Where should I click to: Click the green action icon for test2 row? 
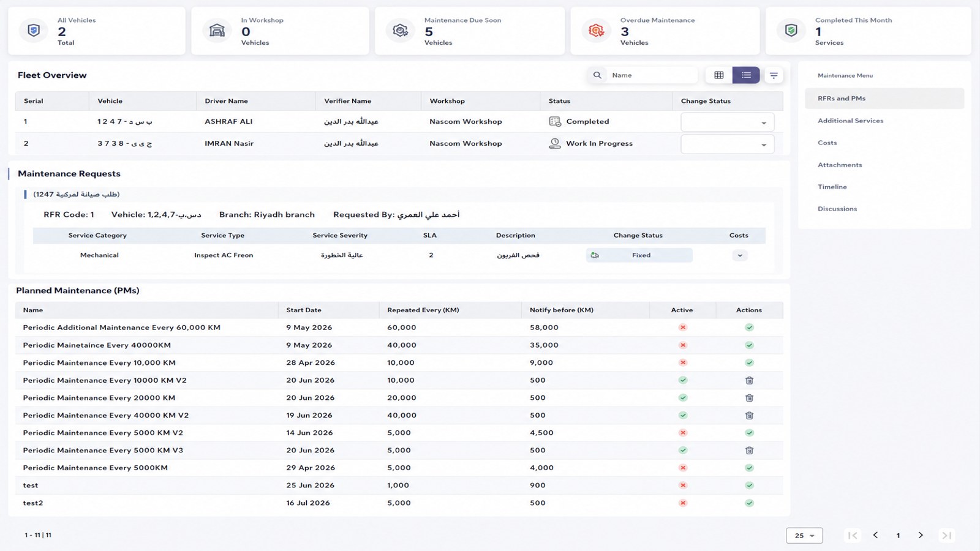[x=749, y=503]
